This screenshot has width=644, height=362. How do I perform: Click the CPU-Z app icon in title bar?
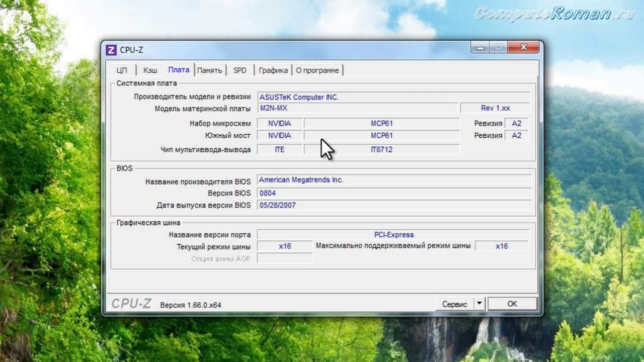[x=111, y=50]
